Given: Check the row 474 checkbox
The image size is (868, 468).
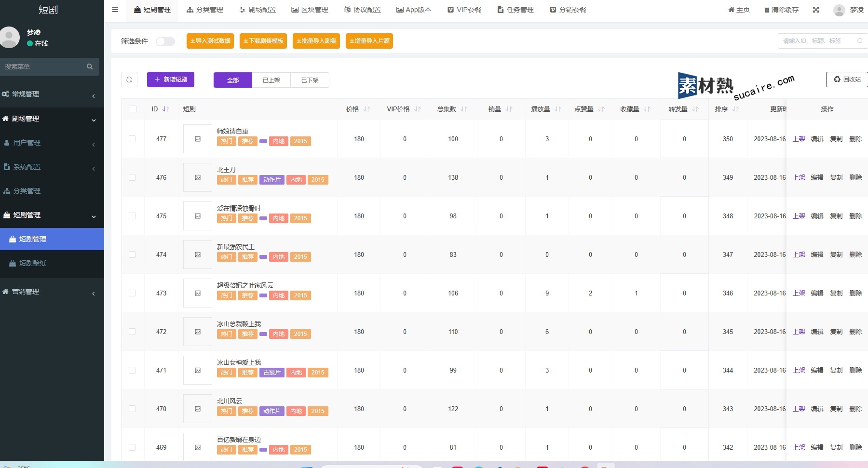Looking at the screenshot, I should click(x=132, y=254).
